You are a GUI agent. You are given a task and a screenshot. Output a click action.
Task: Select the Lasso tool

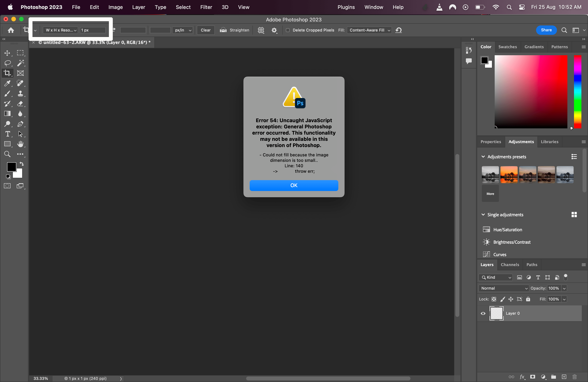point(7,63)
